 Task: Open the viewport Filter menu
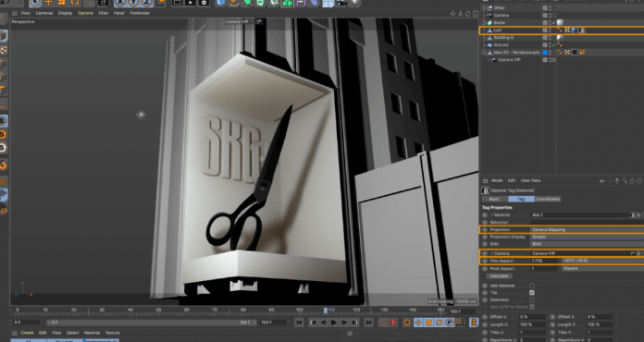coord(103,13)
